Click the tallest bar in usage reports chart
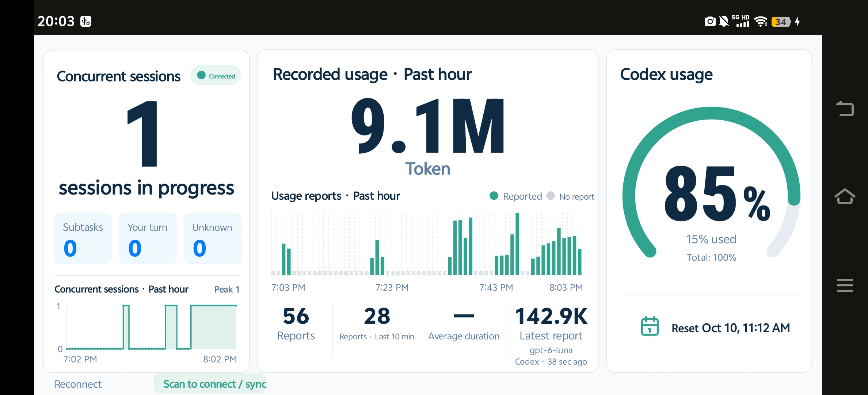Screen dimensions: 868x395 517,244
